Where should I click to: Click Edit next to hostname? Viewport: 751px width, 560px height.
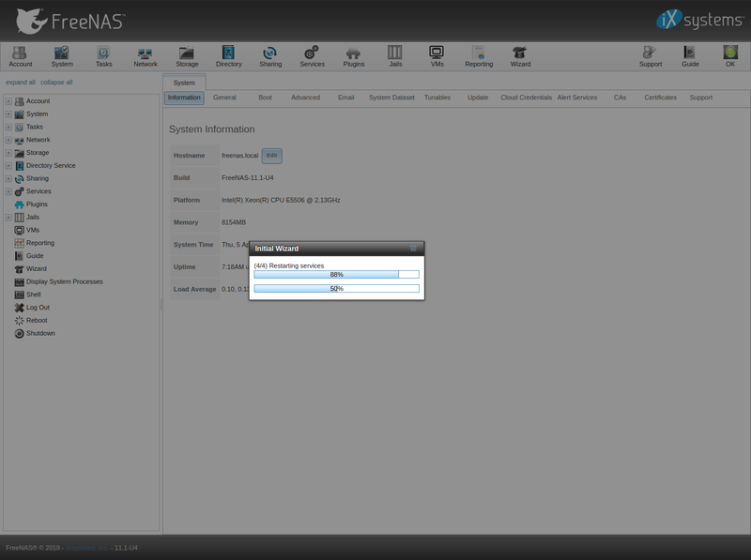pos(271,156)
